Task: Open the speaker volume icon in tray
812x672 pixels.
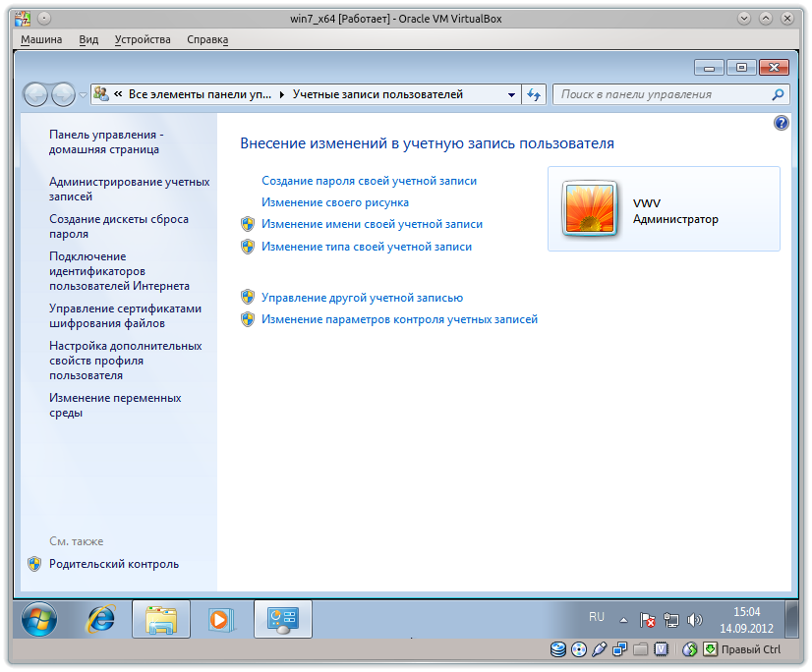Action: [696, 618]
